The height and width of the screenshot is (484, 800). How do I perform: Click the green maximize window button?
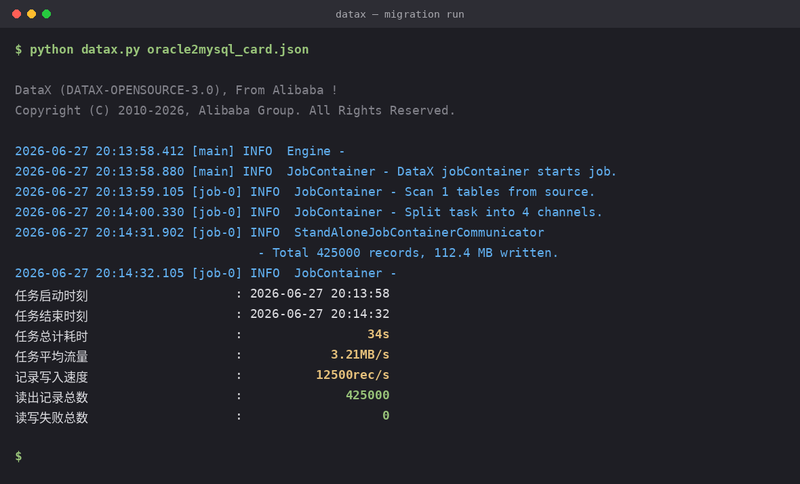pyautogui.click(x=46, y=14)
